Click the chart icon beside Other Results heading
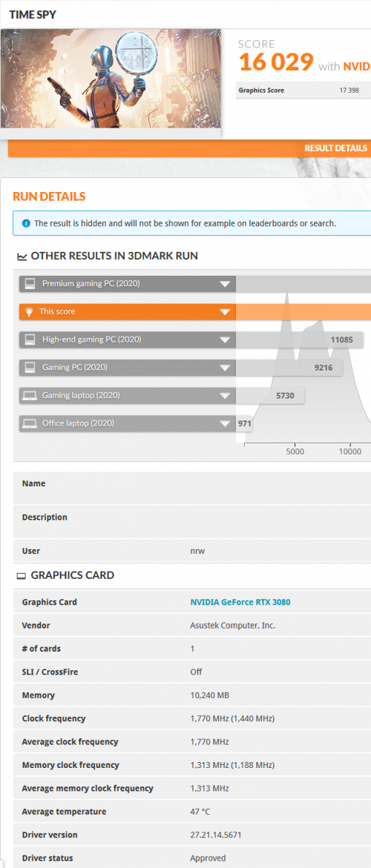The width and height of the screenshot is (371, 868). pyautogui.click(x=22, y=256)
